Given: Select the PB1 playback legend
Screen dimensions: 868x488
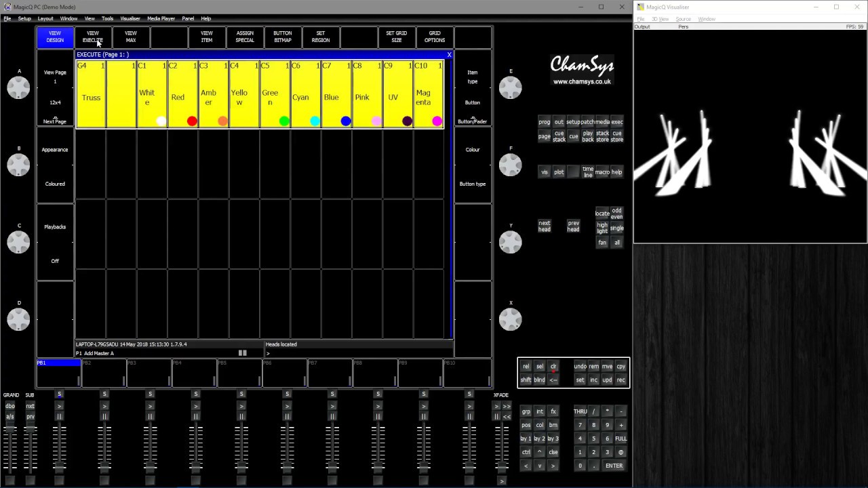Looking at the screenshot, I should pyautogui.click(x=58, y=373).
